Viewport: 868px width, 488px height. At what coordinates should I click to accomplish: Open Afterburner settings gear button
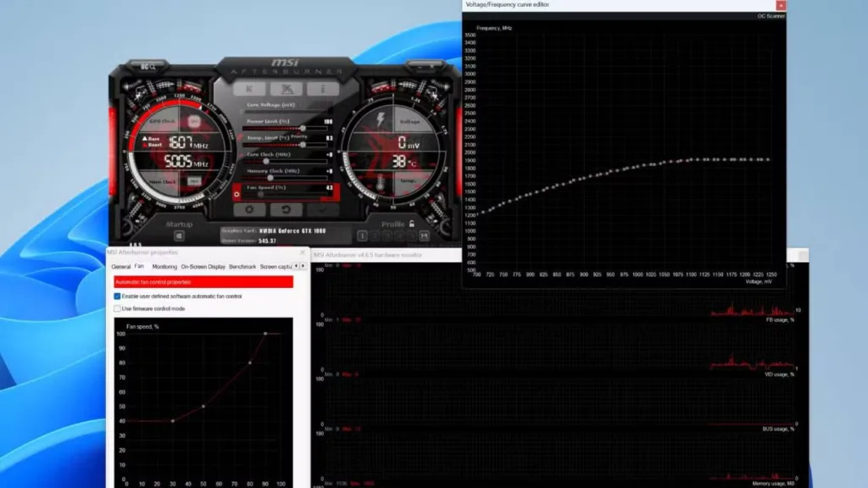[249, 210]
